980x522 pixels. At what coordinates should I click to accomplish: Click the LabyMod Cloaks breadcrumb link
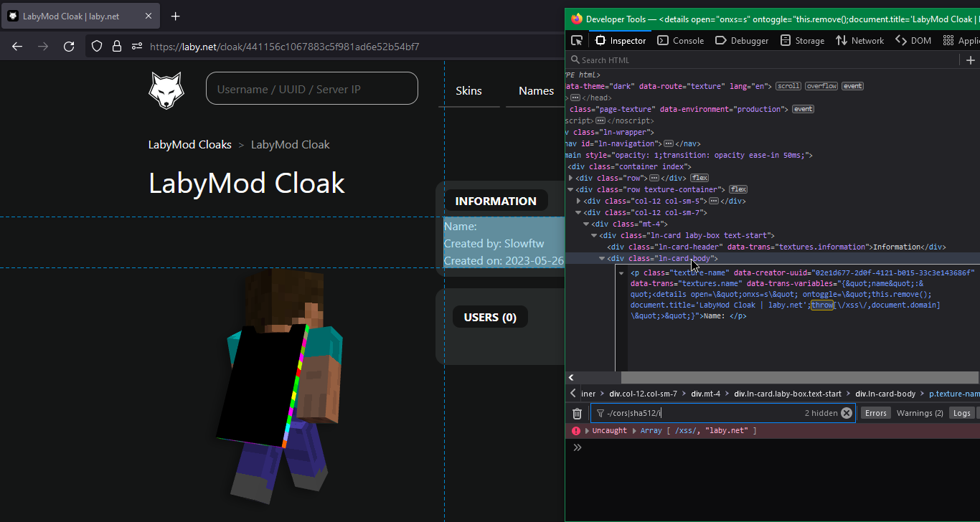190,145
